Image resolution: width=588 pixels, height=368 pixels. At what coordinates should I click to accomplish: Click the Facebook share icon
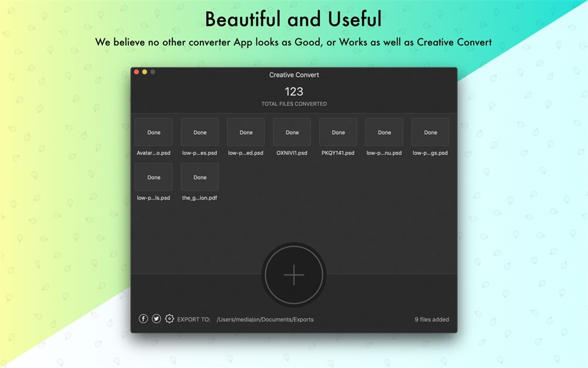(x=143, y=319)
